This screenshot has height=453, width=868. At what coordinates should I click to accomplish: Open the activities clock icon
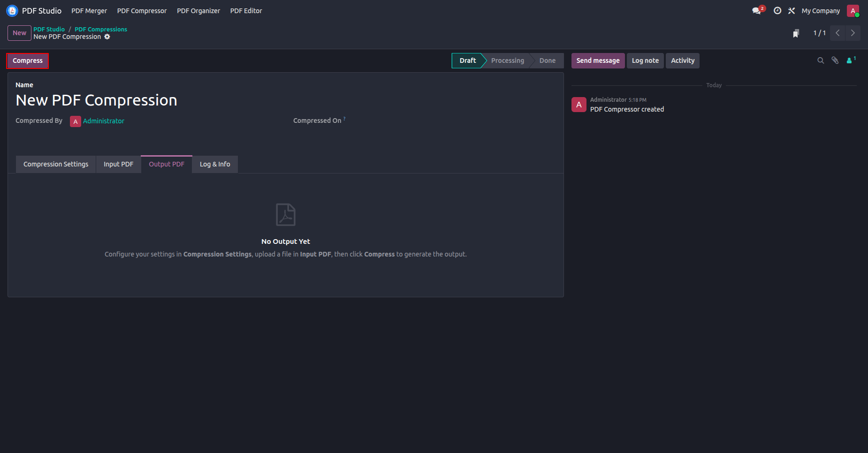point(777,10)
